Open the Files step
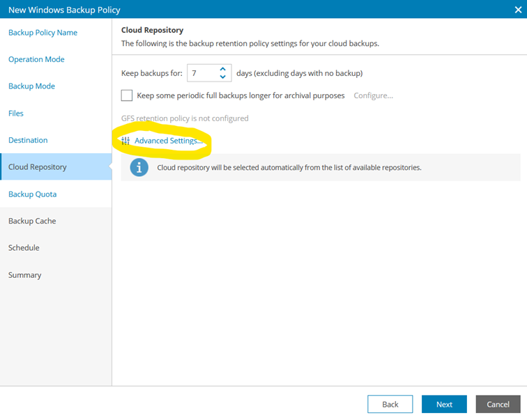The height and width of the screenshot is (420, 527). (x=16, y=114)
